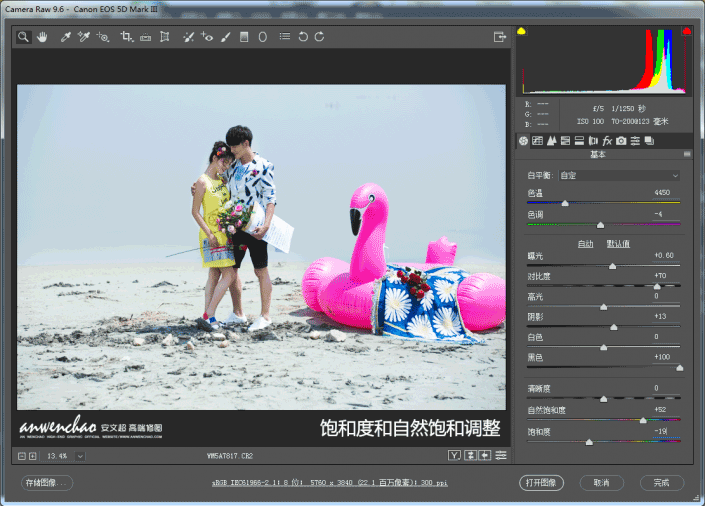Select the Targeted Adjustment tool
Image resolution: width=705 pixels, height=506 pixels.
point(103,37)
